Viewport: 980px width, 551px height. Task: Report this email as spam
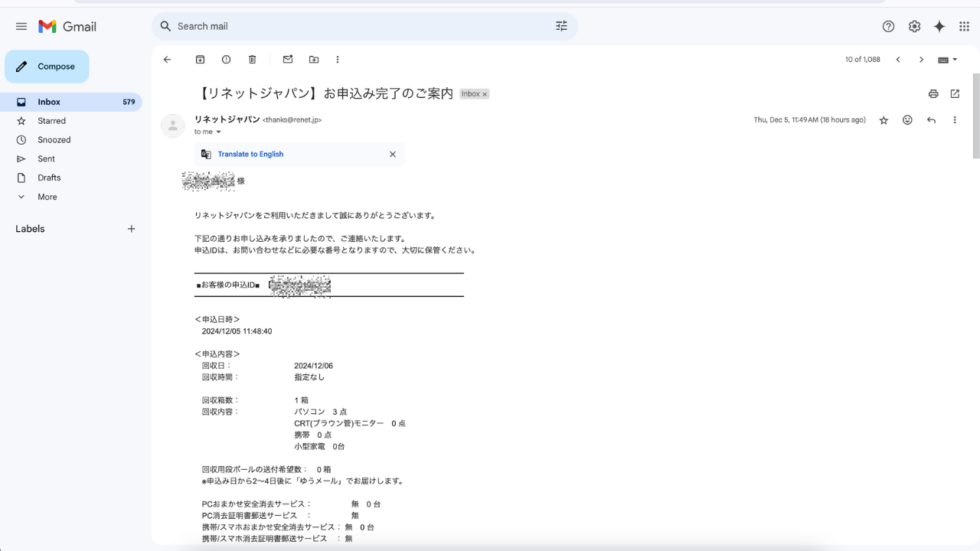[x=226, y=60]
